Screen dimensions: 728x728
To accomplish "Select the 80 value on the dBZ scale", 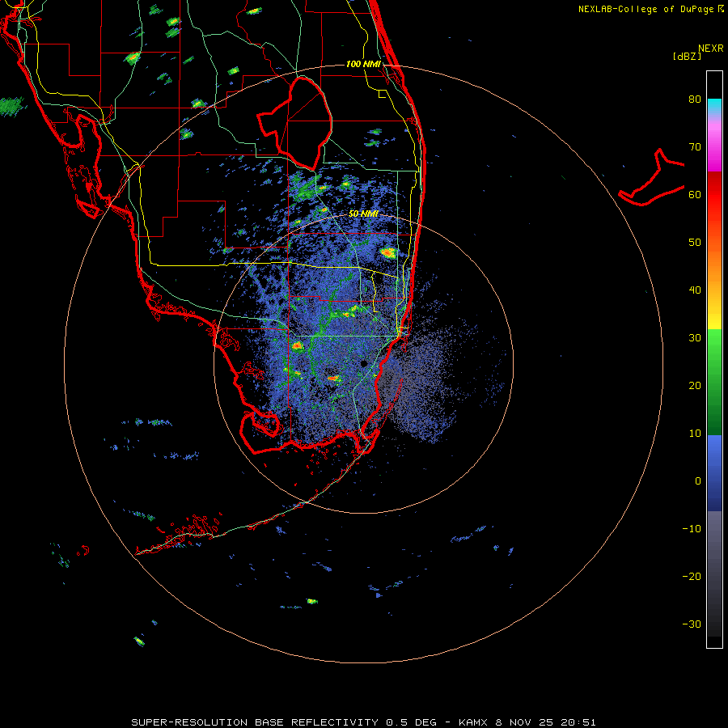I will (x=695, y=99).
